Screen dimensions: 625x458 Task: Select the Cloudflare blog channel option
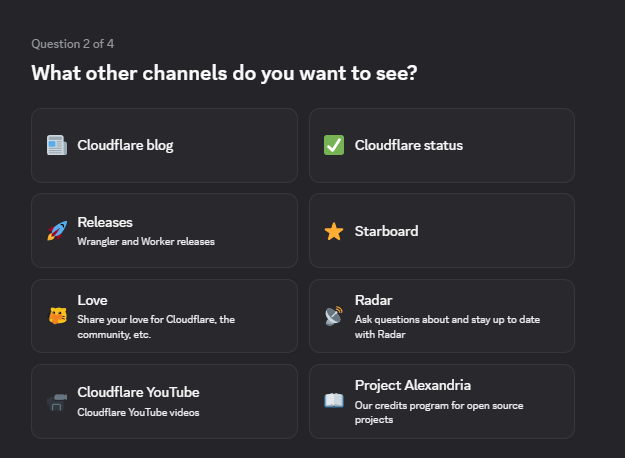(164, 145)
